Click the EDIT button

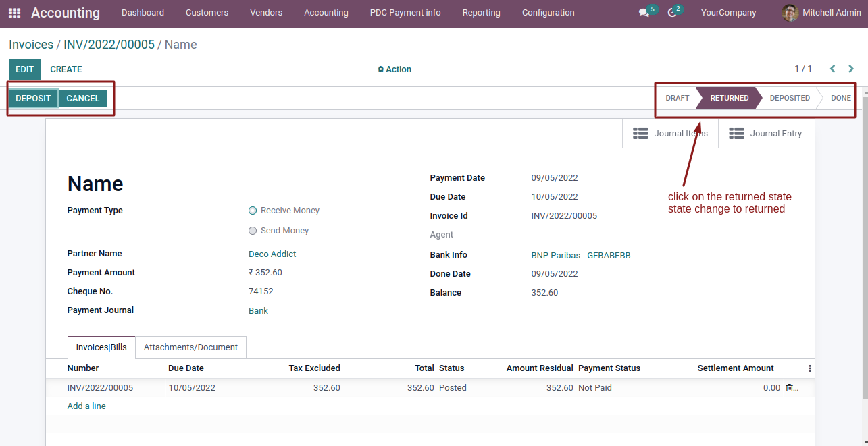[x=24, y=69]
